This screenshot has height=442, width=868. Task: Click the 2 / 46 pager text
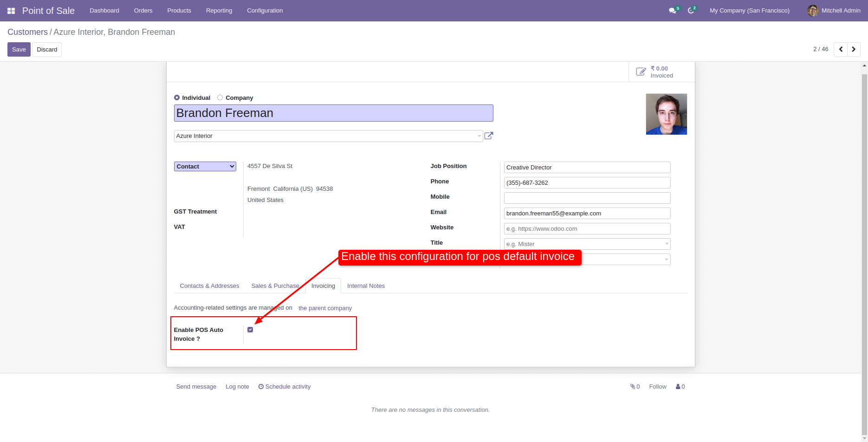pyautogui.click(x=821, y=49)
